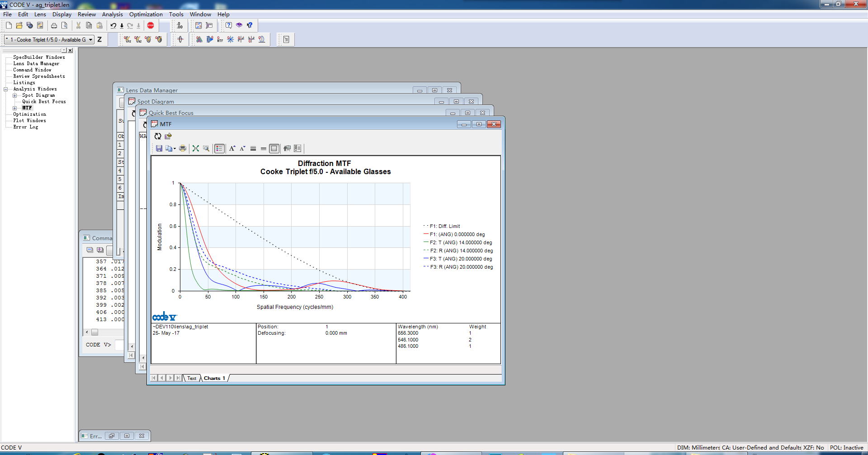Click the quick field curves icon
This screenshot has height=455, width=868.
(x=261, y=39)
